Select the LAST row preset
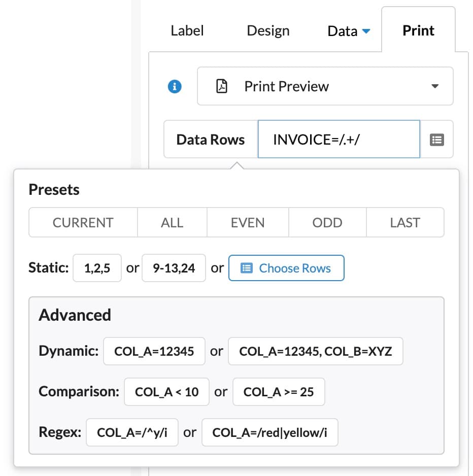The width and height of the screenshot is (473, 476). click(x=405, y=222)
